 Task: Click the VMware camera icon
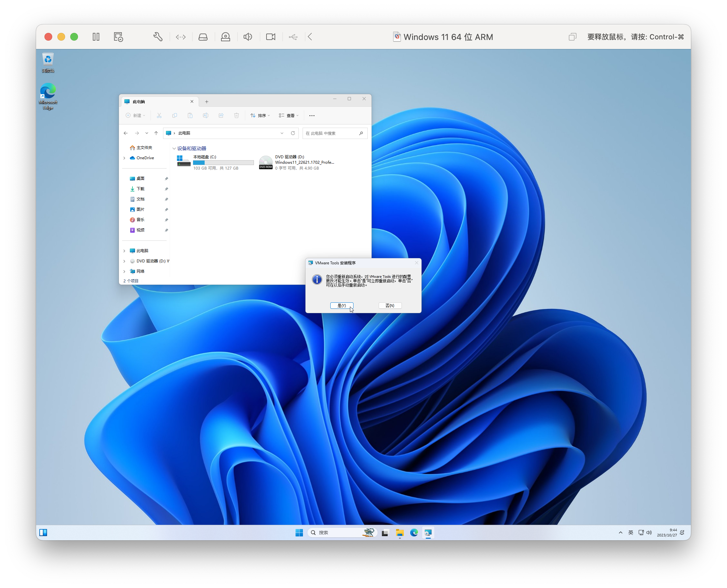coord(271,37)
